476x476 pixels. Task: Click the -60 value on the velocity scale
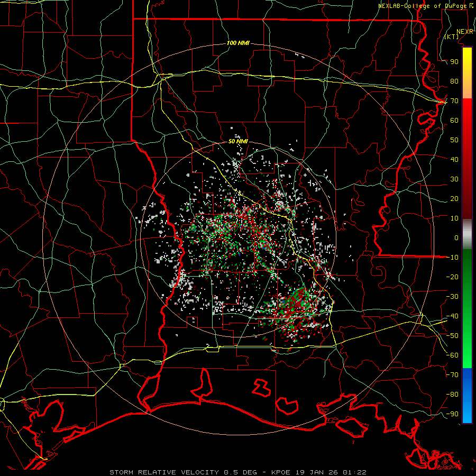[452, 355]
